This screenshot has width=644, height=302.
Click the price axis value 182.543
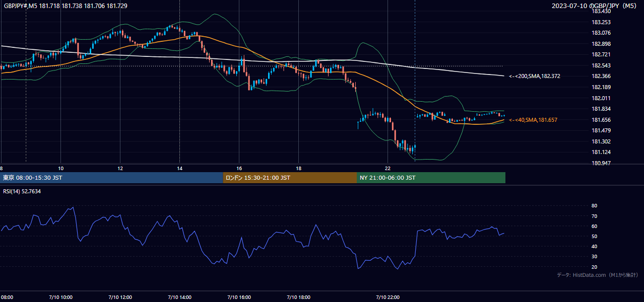[601, 65]
